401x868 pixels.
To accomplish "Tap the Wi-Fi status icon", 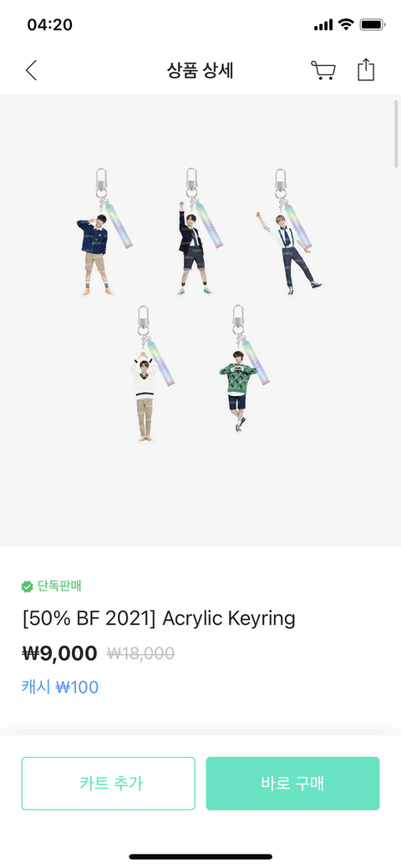I will tap(346, 24).
